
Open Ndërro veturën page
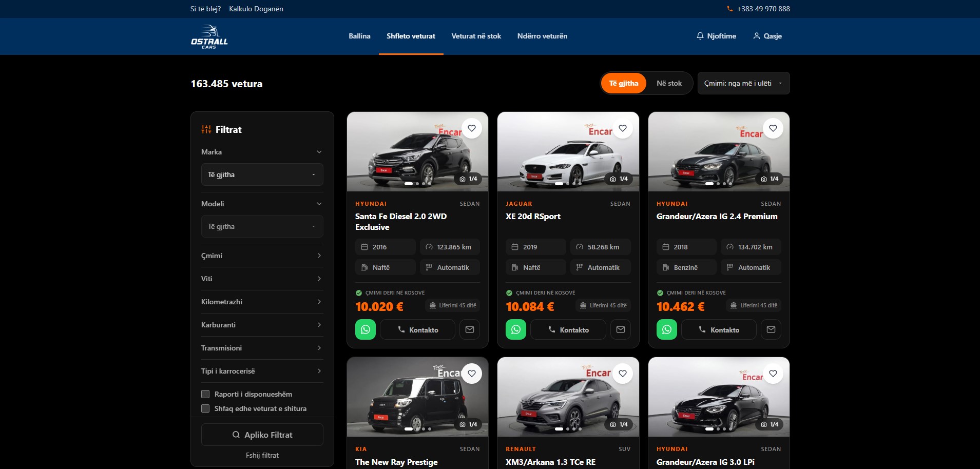point(542,36)
